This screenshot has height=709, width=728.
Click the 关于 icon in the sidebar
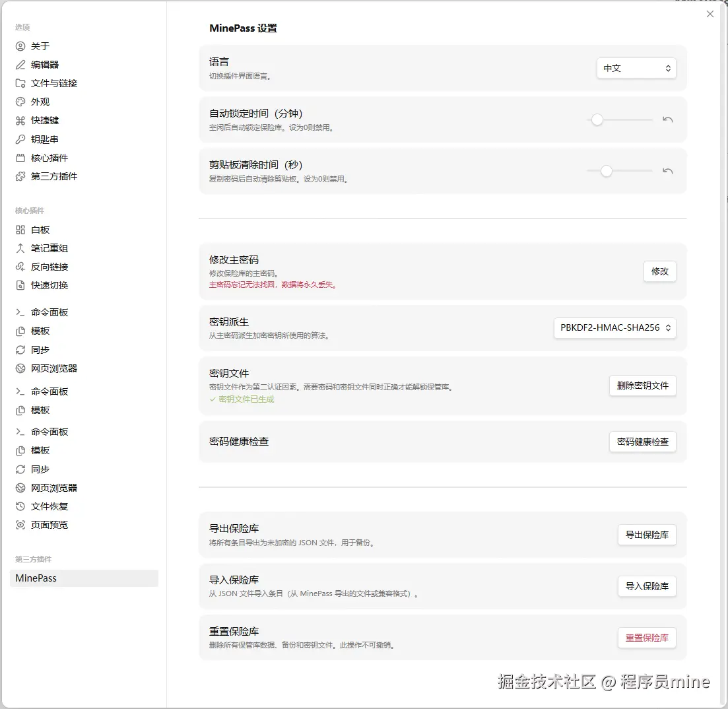[20, 46]
